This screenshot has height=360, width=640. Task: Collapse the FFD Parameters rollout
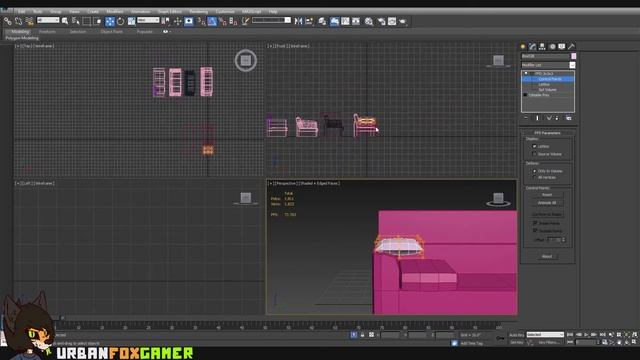click(x=547, y=133)
